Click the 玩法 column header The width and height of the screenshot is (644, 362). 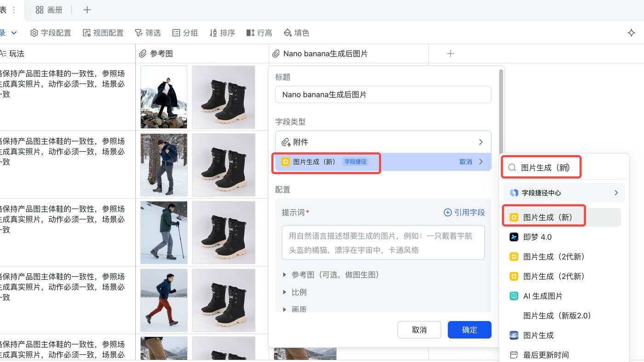point(67,53)
